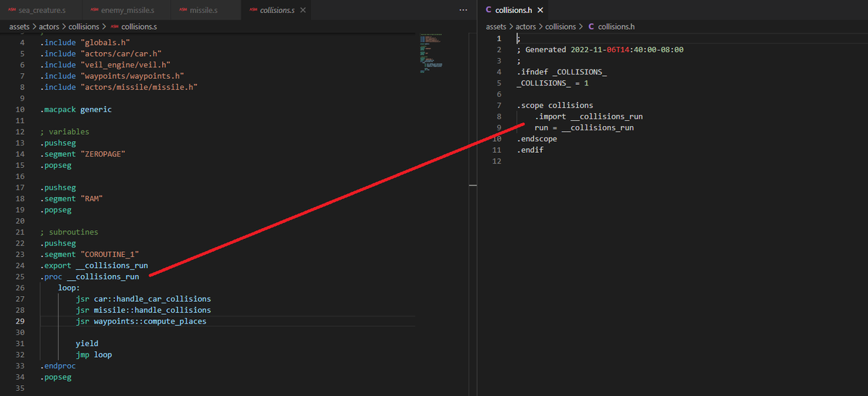Click the "actors/car/car.h" include line

pos(101,54)
